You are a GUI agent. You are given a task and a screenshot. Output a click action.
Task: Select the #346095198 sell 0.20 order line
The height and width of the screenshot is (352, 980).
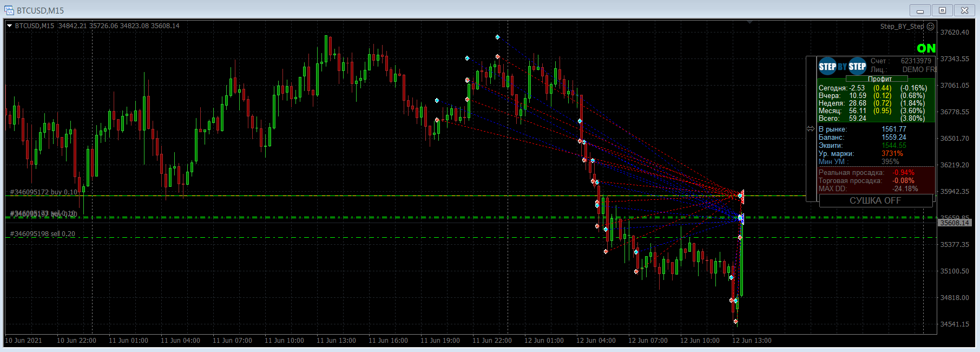43,234
